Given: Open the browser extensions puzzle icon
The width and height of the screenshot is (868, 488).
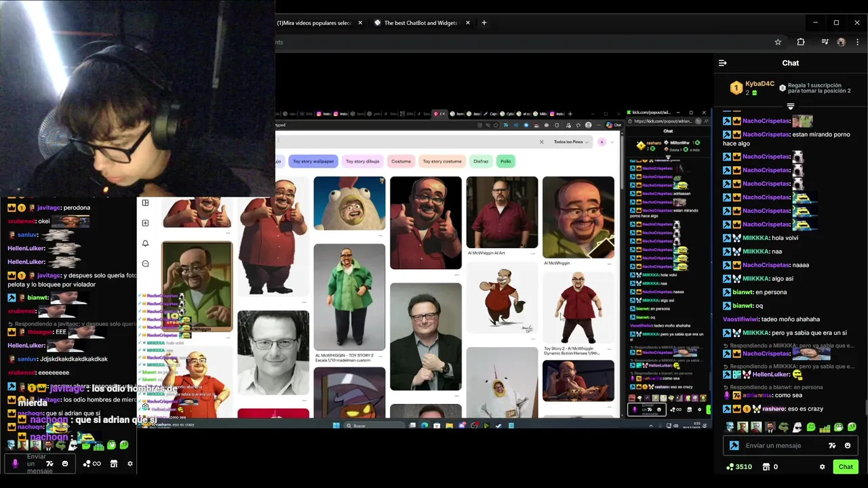Looking at the screenshot, I should coord(801,42).
